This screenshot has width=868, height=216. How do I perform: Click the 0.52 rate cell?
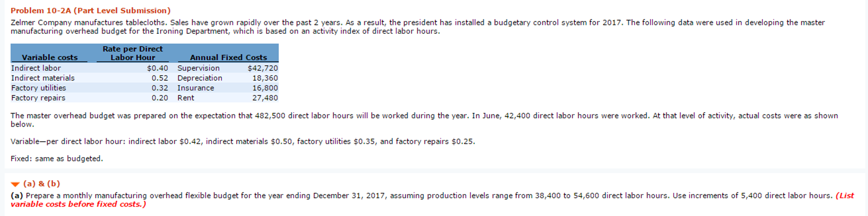click(x=160, y=78)
